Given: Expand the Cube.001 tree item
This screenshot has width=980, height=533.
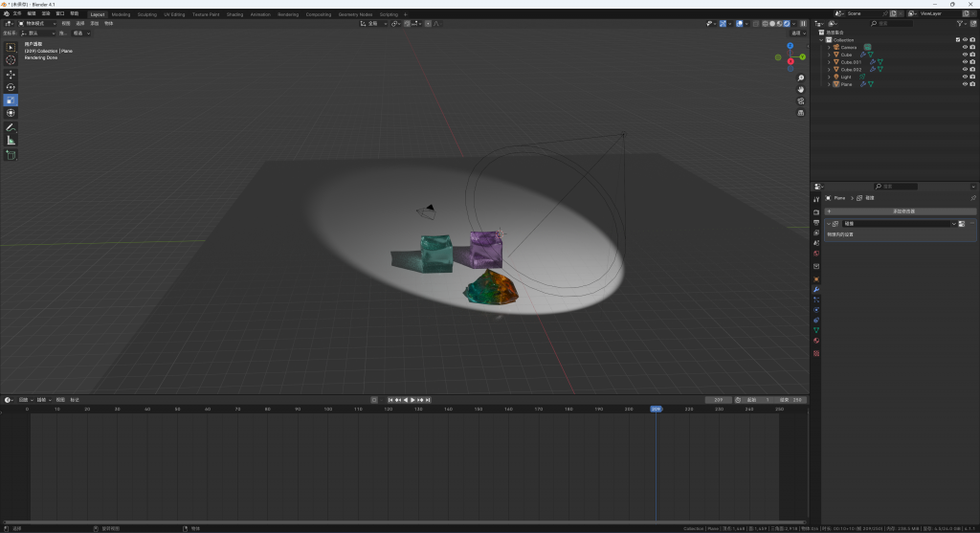Looking at the screenshot, I should coord(830,62).
